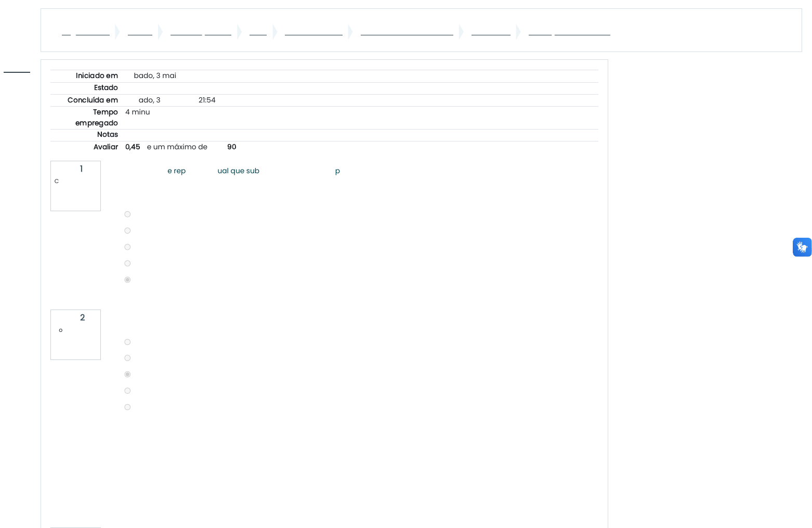
Task: Pick the fourth radio option of question 1
Action: coord(127,264)
